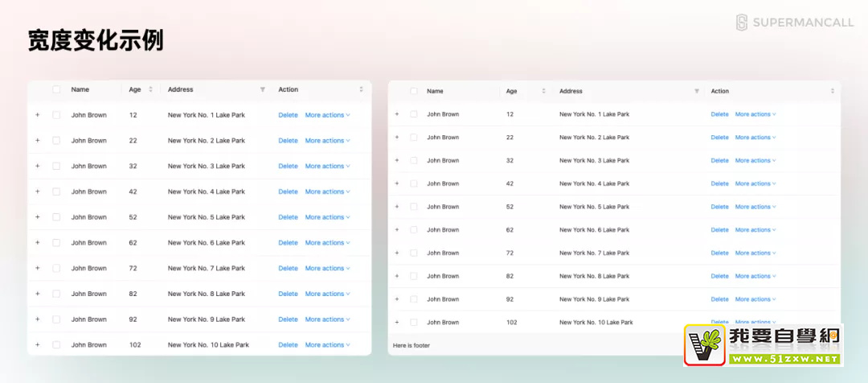868x383 pixels.
Task: Open More actions for age 52 in left table
Action: click(327, 217)
